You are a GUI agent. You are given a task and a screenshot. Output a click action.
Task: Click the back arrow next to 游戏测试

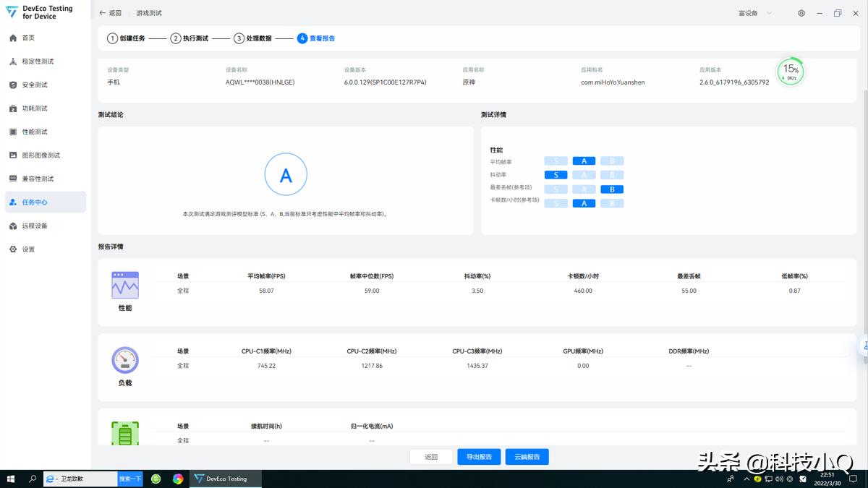101,12
